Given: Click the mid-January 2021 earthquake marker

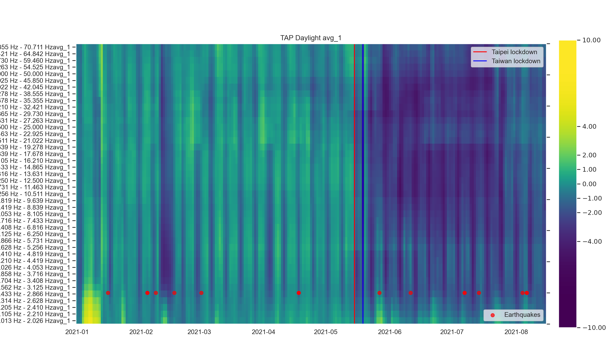Looking at the screenshot, I should (108, 293).
